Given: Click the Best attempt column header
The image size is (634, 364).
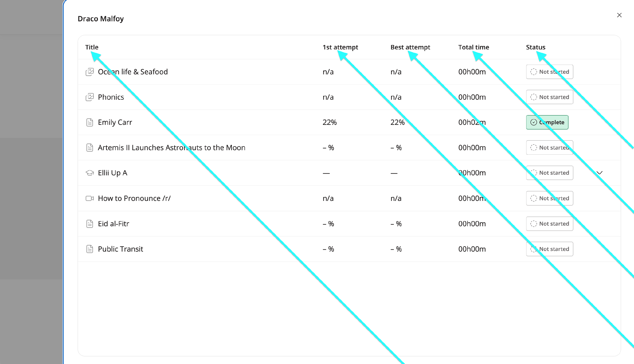Looking at the screenshot, I should coord(410,47).
